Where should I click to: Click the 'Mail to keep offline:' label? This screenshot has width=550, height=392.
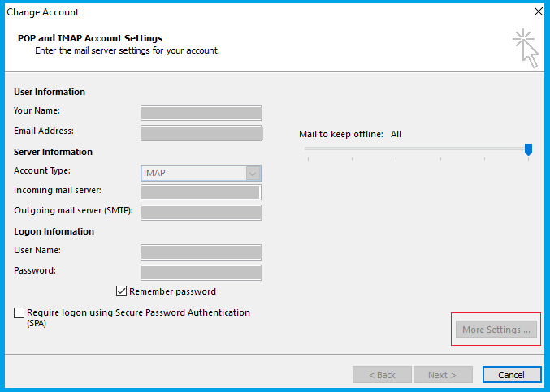tap(341, 134)
